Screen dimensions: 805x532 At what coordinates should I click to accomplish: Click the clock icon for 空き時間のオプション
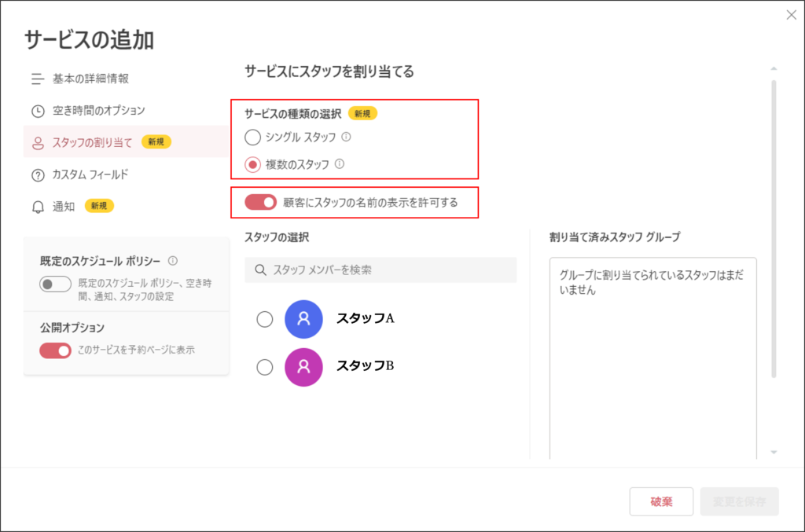(x=38, y=111)
